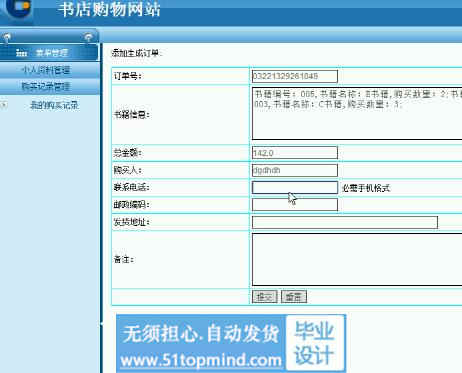This screenshot has height=373, width=462.
Task: Expand the arrow beside 我的购买记录
Action: click(x=4, y=105)
